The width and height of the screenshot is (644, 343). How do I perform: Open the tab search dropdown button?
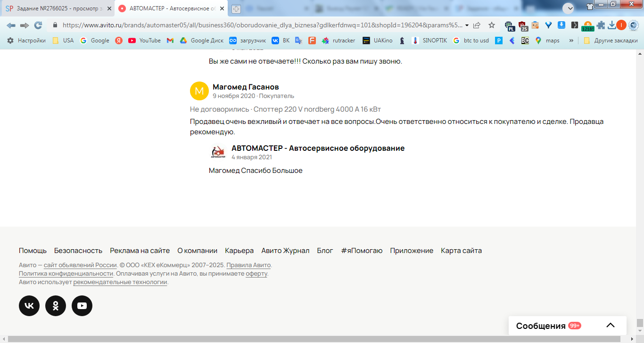click(x=568, y=8)
